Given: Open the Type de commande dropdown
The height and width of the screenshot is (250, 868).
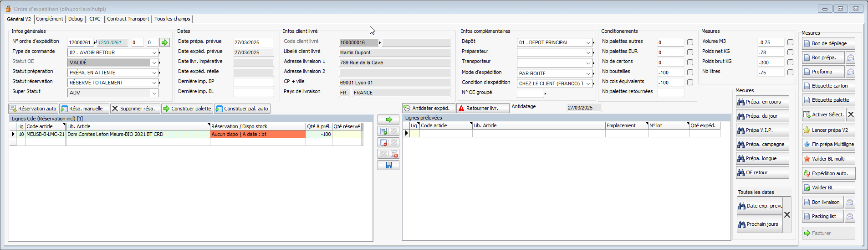Looking at the screenshot, I should pyautogui.click(x=154, y=52).
